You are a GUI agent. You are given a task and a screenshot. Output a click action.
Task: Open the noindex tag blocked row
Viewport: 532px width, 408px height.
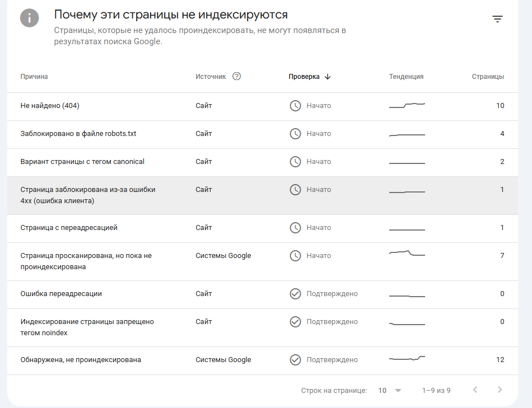[x=87, y=327]
